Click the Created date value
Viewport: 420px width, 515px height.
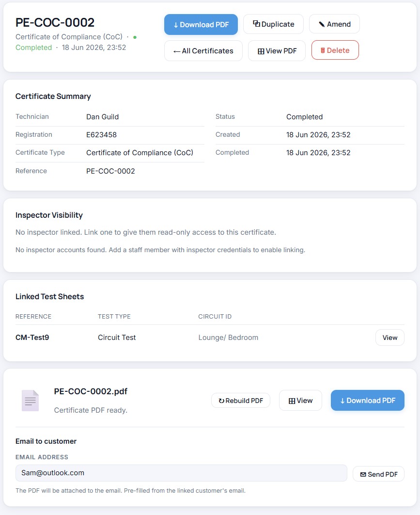pos(318,135)
